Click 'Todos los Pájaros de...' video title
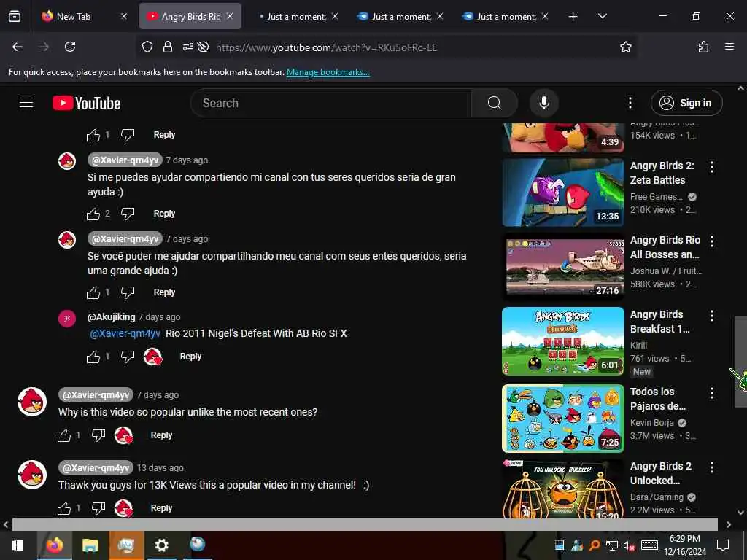Screen dimensions: 747x560 [658, 399]
